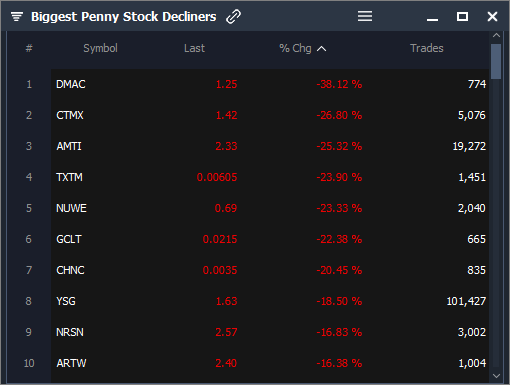Maximize the Decliners window

462,16
